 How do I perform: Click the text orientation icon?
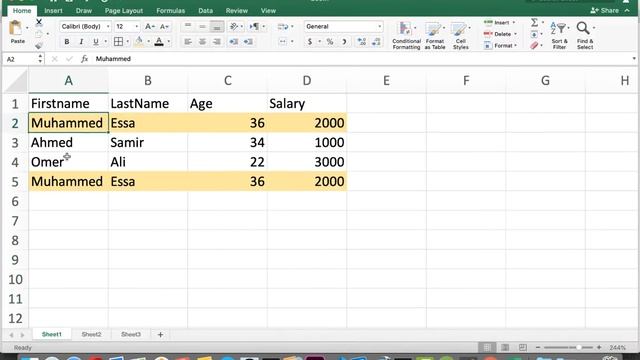click(x=234, y=27)
